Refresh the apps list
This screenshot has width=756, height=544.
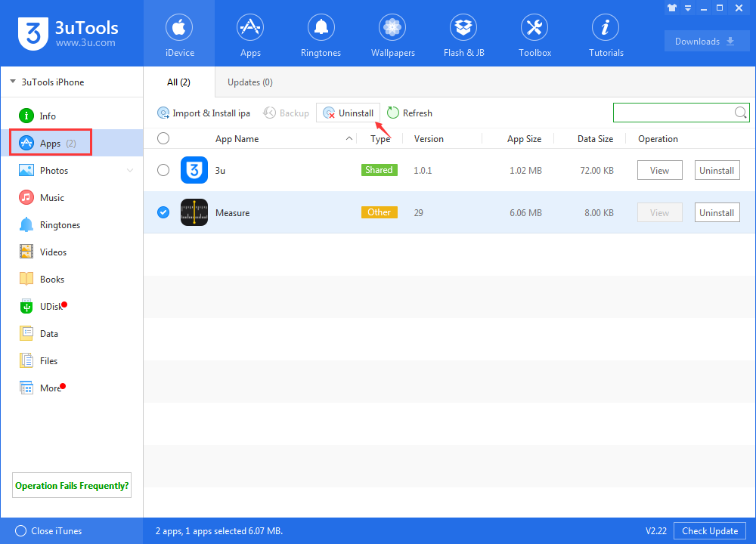click(x=410, y=113)
